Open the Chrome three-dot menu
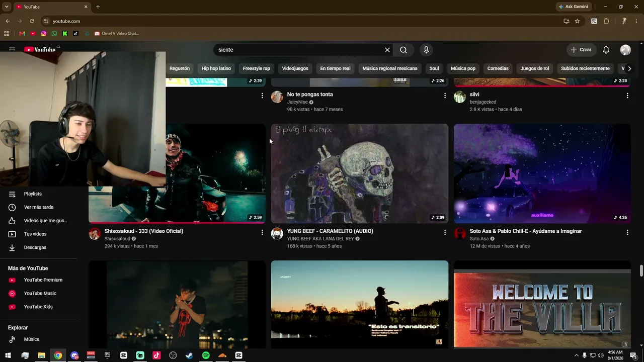Viewport: 644px width, 362px height. [x=636, y=21]
